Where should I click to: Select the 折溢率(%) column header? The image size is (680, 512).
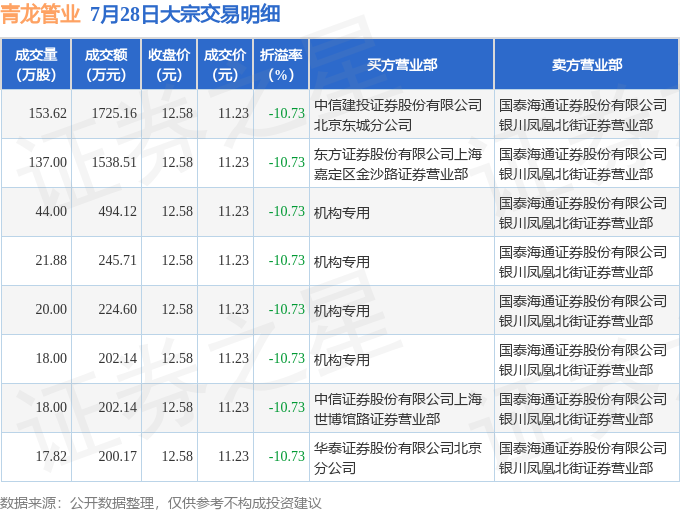coord(281,65)
